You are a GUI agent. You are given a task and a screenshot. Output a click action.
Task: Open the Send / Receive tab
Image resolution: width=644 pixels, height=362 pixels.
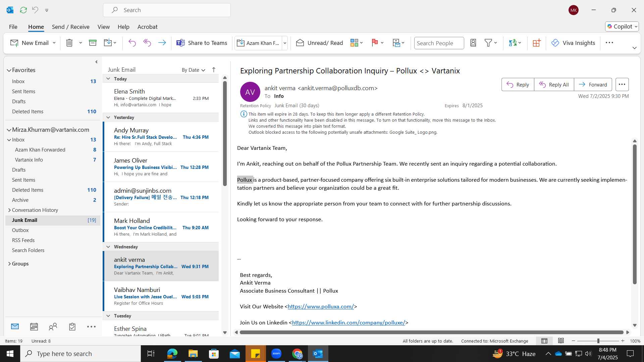(x=70, y=27)
